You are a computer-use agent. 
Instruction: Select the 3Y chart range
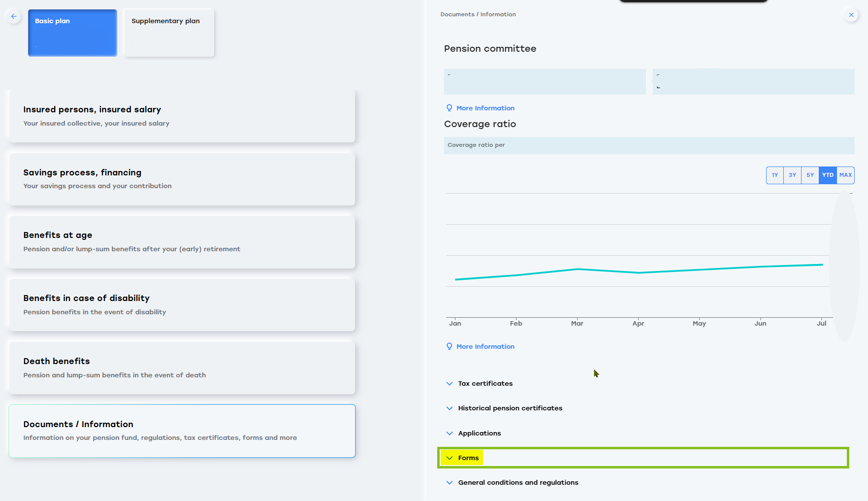[792, 175]
